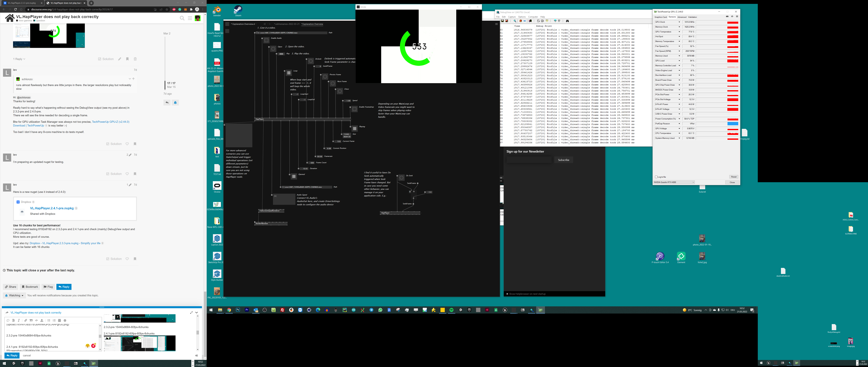868x367 pixels.
Task: Mark the Dropbox nuget post as Solution
Action: [114, 259]
